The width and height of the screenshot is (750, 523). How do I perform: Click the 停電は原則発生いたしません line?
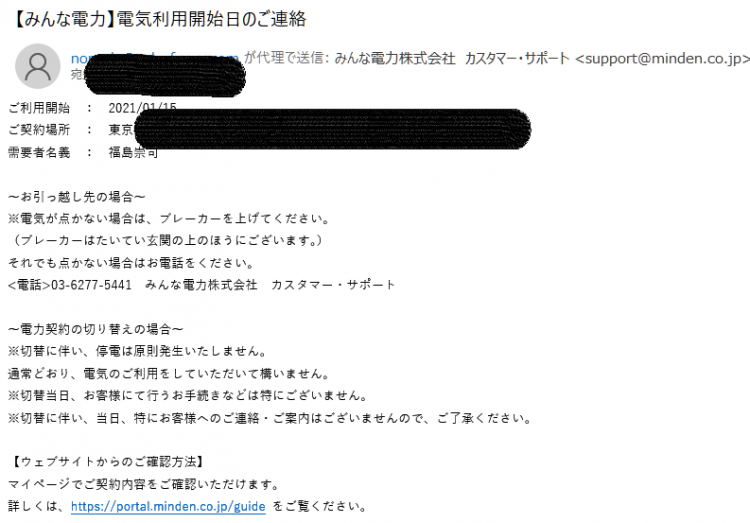[138, 351]
